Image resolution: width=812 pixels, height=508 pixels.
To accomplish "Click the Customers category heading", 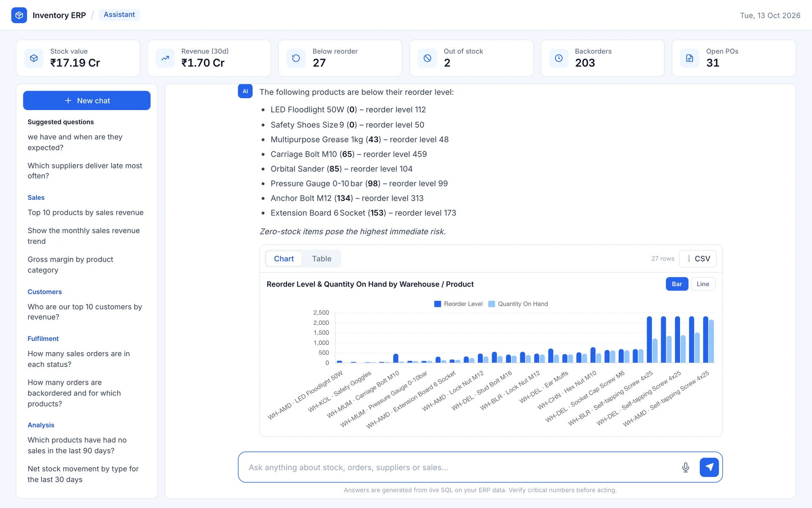I will (44, 292).
